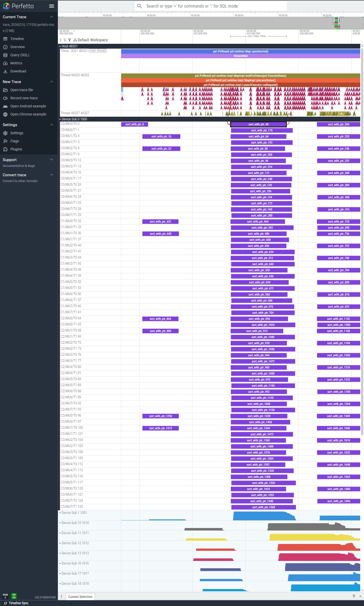Click the move-drawer-to-top arrow icon

(354, 596)
